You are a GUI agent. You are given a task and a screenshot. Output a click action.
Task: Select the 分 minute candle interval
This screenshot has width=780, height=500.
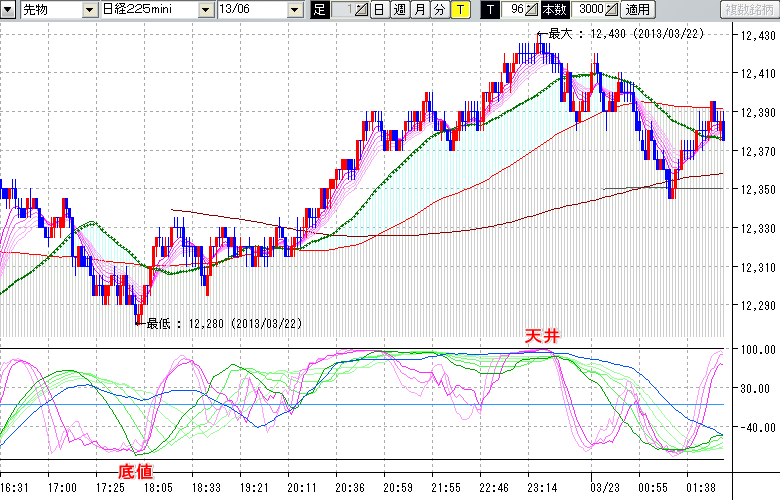[x=439, y=10]
